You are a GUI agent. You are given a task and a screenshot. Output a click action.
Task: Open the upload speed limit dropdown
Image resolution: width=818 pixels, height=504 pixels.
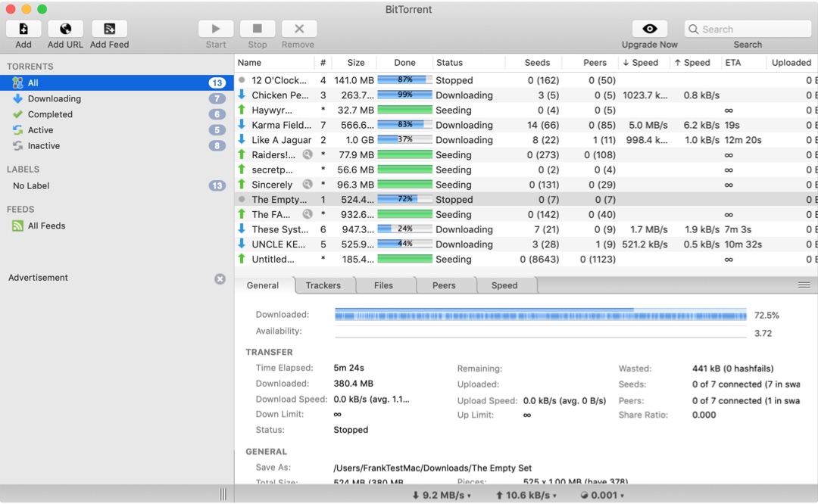526,495
